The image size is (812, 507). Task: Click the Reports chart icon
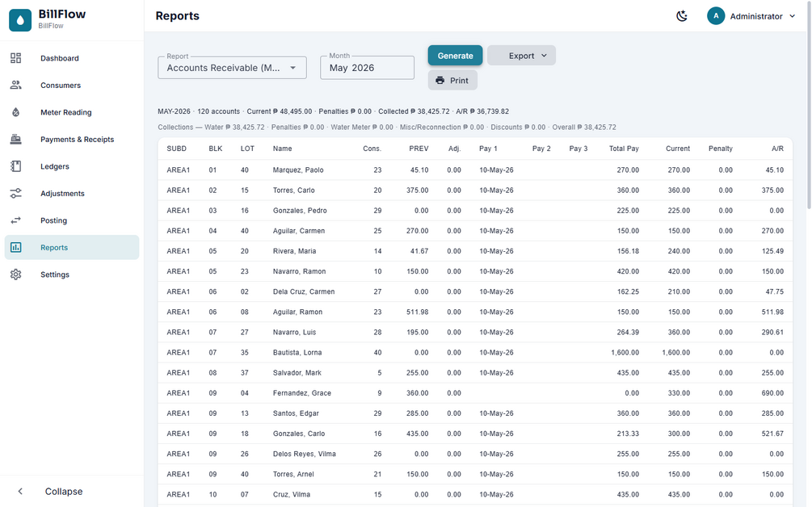[16, 247]
